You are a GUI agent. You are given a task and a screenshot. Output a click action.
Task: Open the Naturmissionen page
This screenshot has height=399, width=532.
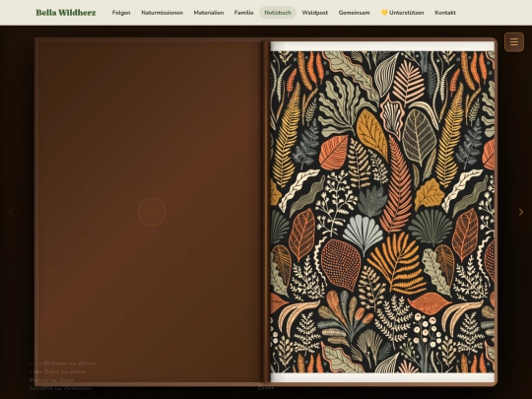pyautogui.click(x=163, y=13)
